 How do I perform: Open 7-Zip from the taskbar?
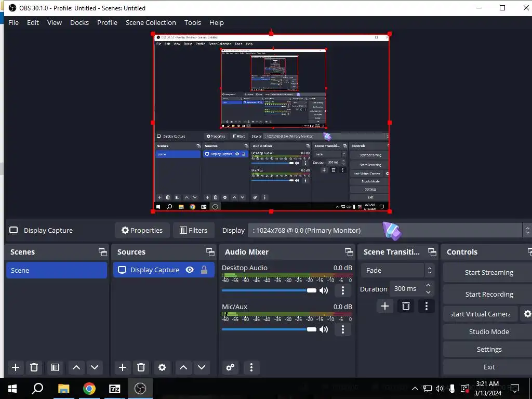coord(115,389)
